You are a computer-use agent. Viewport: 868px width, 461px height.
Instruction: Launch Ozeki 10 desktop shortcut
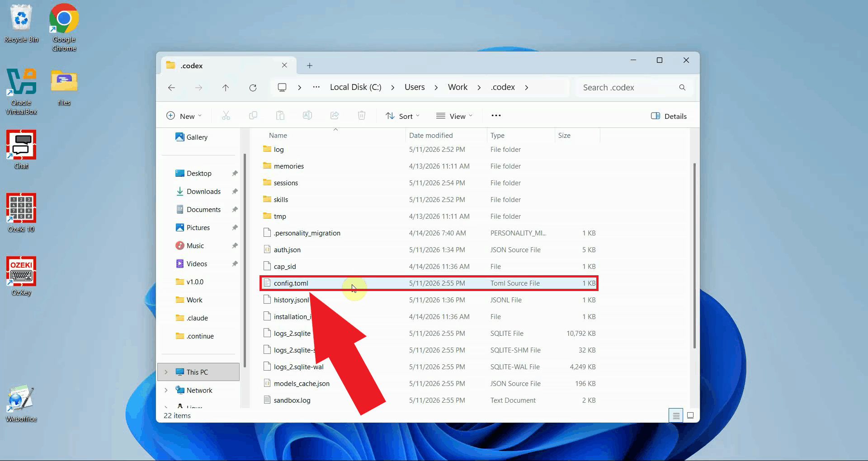click(x=21, y=213)
